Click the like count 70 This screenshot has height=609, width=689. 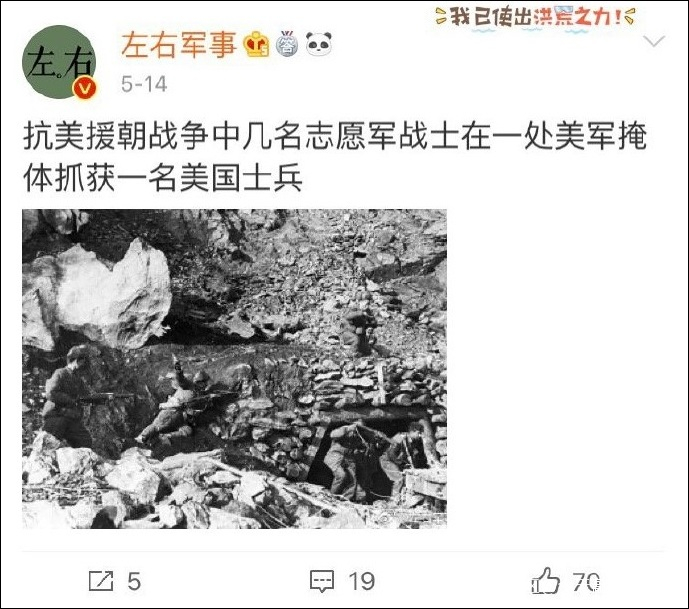pyautogui.click(x=586, y=582)
